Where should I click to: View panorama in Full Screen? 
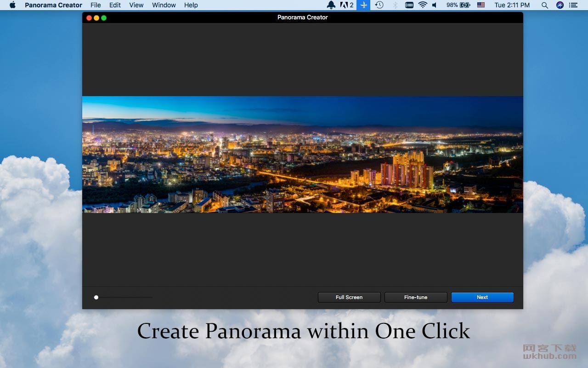click(349, 297)
